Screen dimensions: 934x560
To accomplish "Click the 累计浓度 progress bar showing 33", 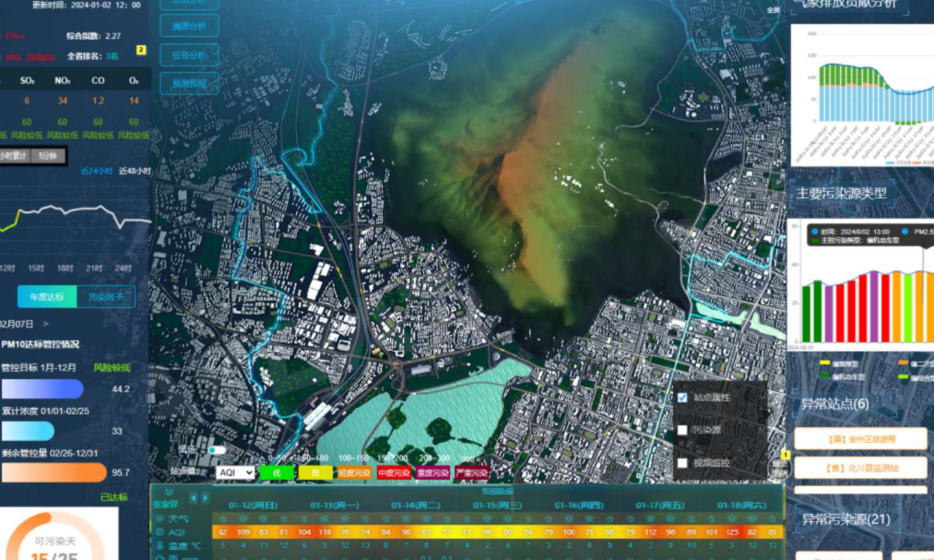I will [x=28, y=431].
